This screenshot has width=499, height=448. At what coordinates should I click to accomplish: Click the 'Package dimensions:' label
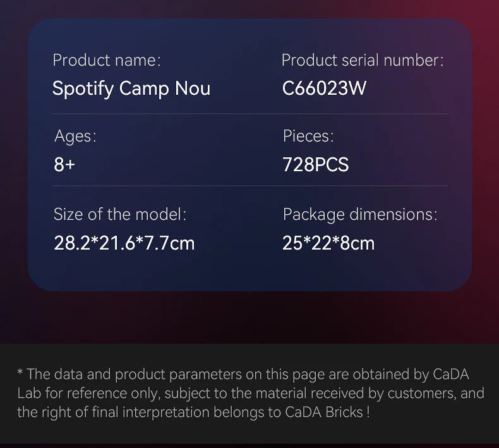coord(359,214)
